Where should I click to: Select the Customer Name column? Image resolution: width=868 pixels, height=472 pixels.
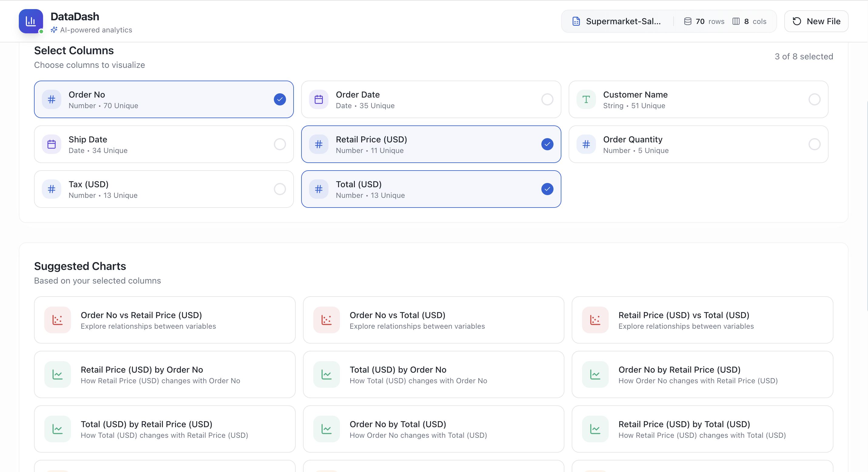[x=698, y=99]
